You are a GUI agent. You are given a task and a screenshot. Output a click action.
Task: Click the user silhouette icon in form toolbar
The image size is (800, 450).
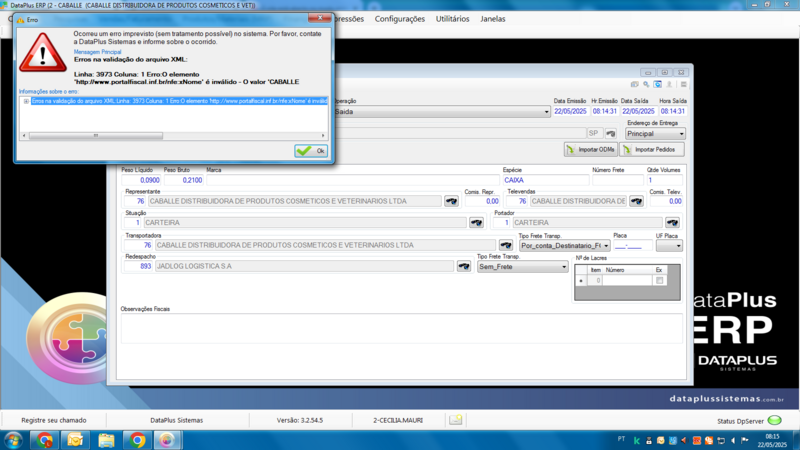[x=669, y=84]
